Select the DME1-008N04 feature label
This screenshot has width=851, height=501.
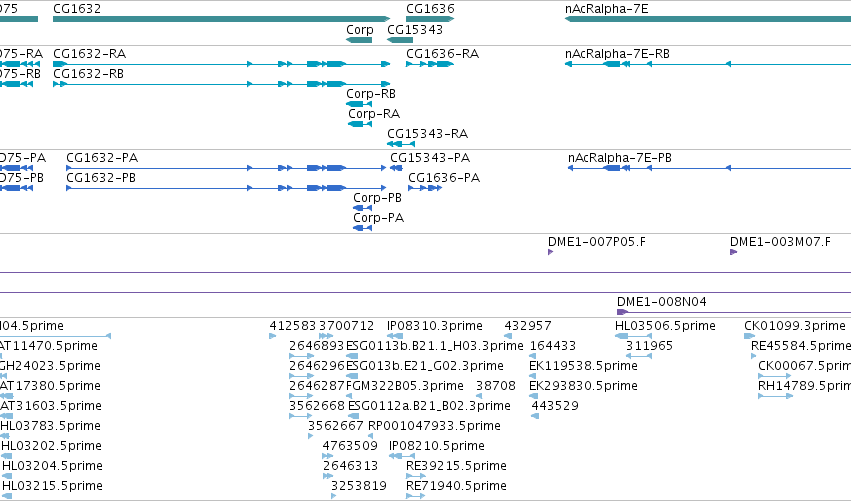point(662,302)
